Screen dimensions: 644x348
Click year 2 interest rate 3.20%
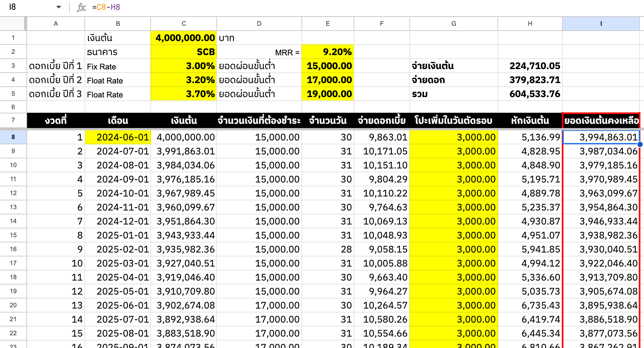[184, 80]
